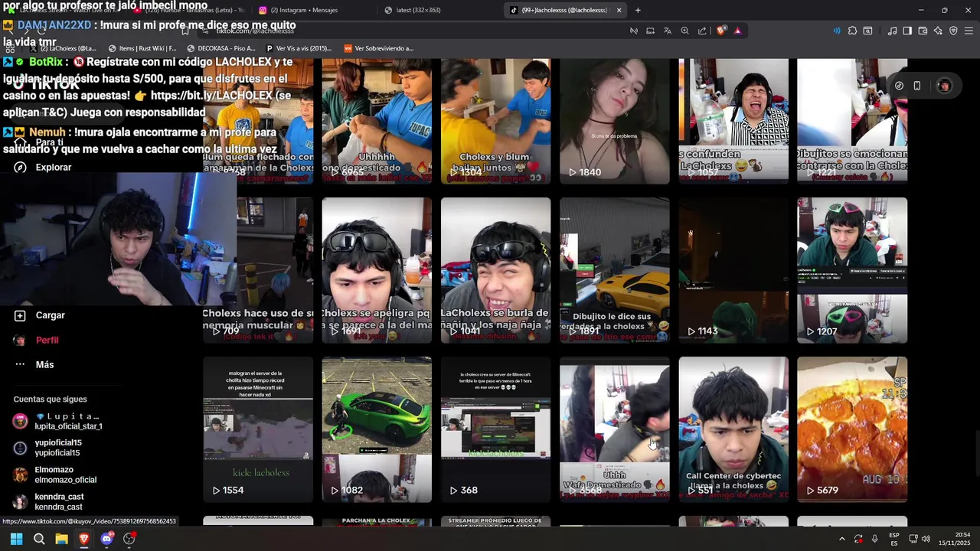Click the install app icon in address bar
Screen dimensions: 980x551
tap(650, 31)
